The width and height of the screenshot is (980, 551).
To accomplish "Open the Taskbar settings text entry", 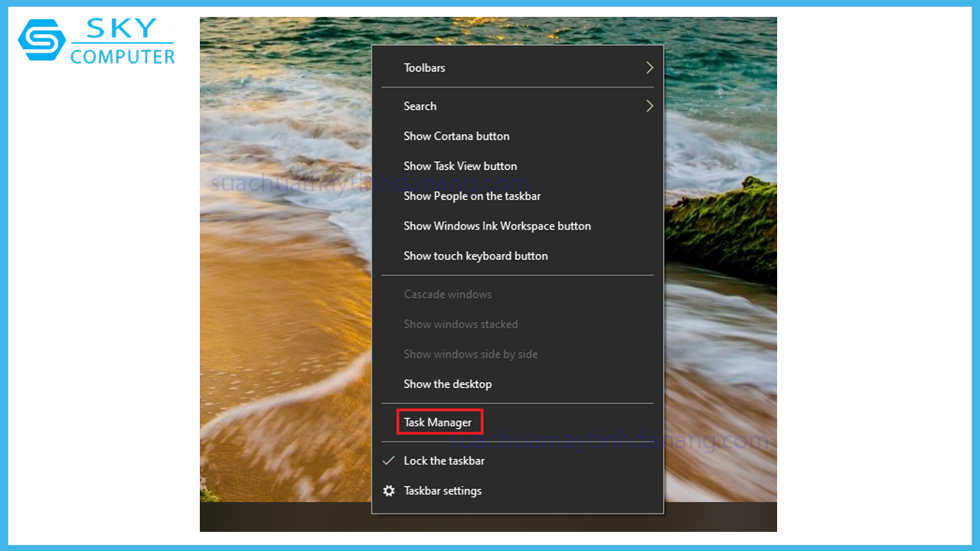I will pos(443,491).
